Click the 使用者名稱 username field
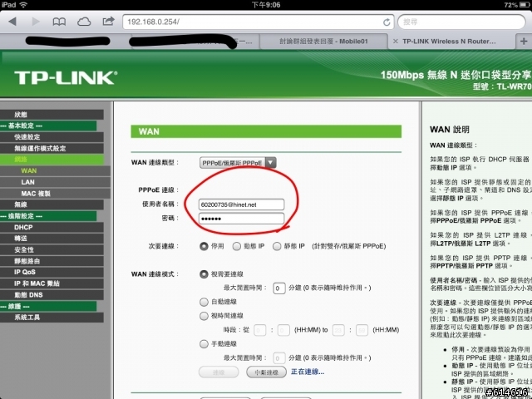Screen dimensions: 532x399 (x=241, y=204)
